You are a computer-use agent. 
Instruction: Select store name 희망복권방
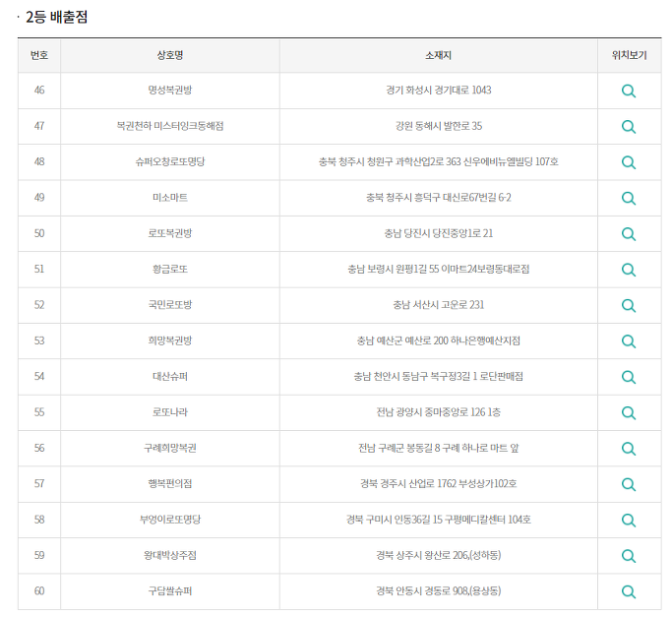point(170,340)
